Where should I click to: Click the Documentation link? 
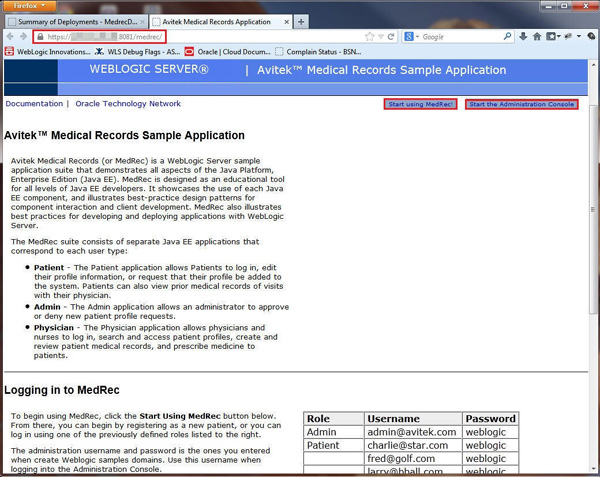pyautogui.click(x=34, y=104)
